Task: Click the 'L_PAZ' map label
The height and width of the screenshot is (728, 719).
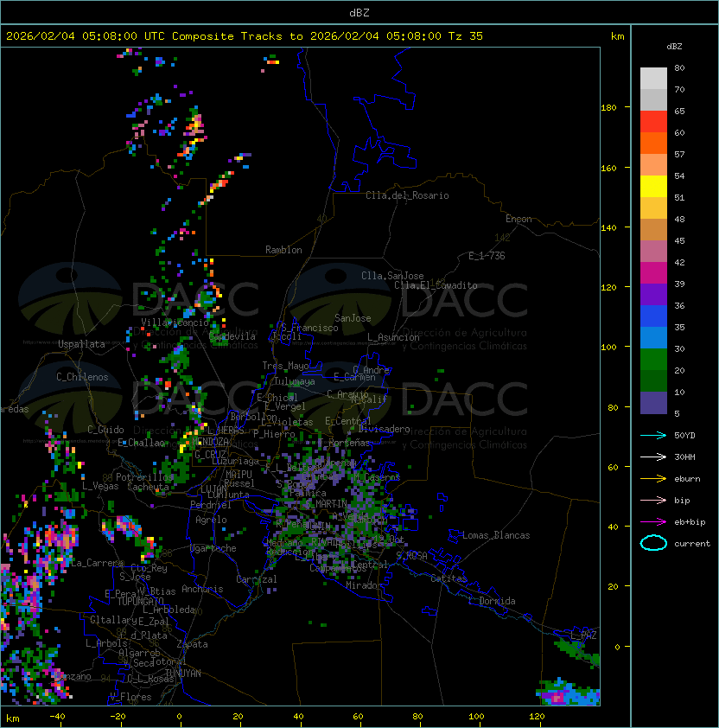Action: click(583, 635)
